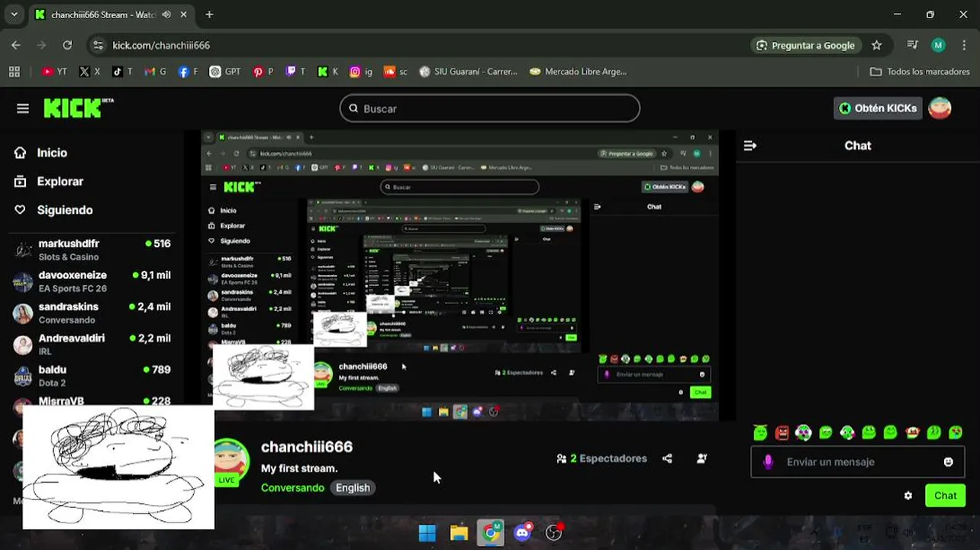The height and width of the screenshot is (550, 980).
Task: Insert the first green emote in the quick row
Action: tap(760, 433)
